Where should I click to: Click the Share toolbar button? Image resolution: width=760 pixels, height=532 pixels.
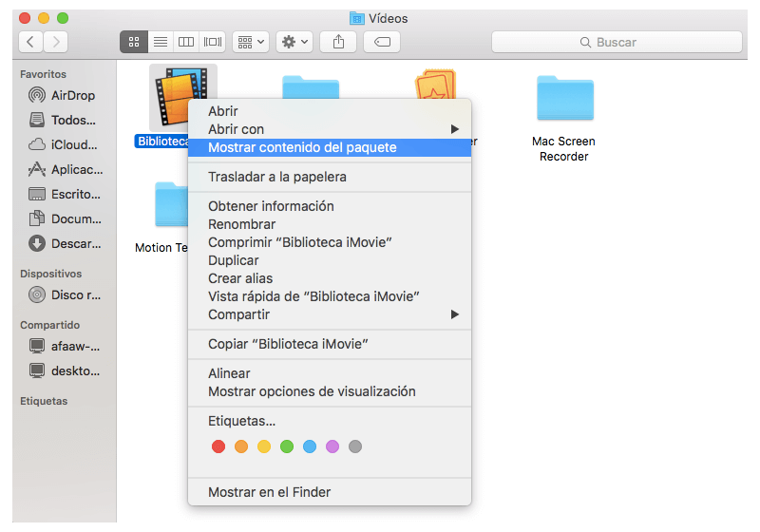(x=338, y=42)
